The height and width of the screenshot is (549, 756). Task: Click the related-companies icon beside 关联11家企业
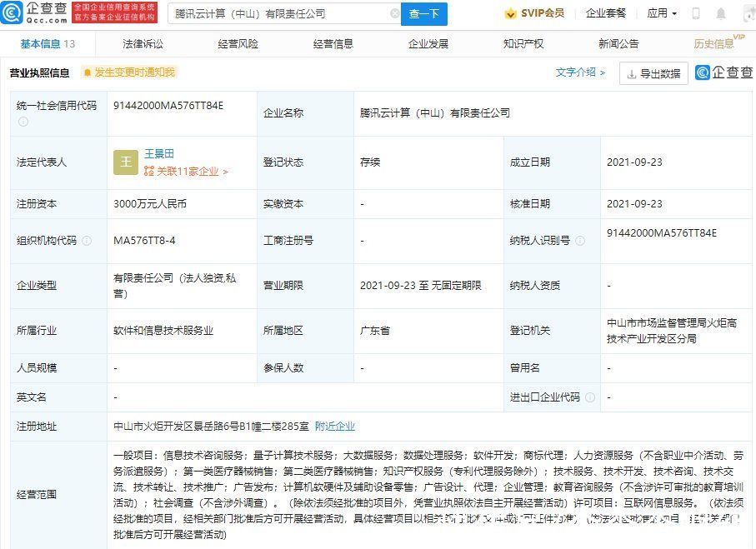pos(149,171)
